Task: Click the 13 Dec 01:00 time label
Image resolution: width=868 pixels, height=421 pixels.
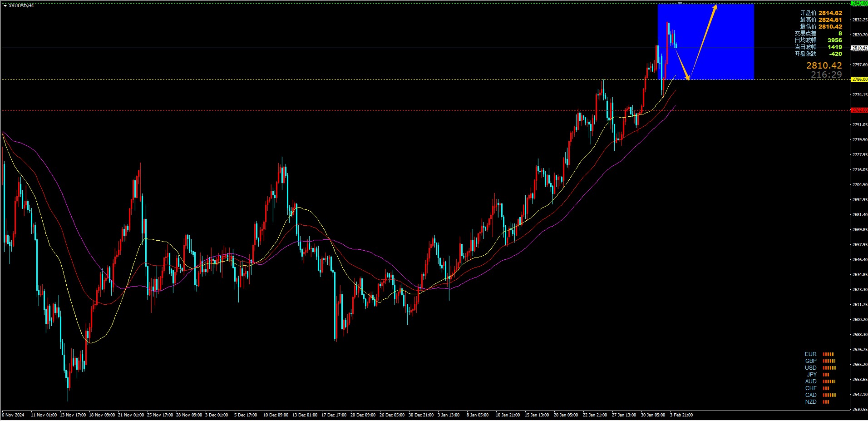Action: coord(305,415)
